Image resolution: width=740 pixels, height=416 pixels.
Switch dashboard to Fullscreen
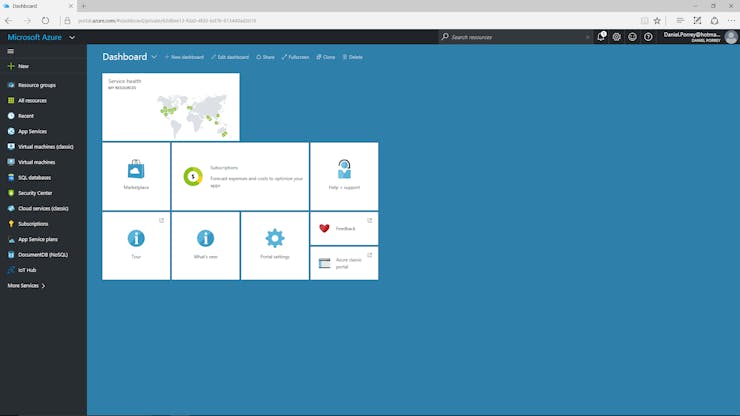click(295, 57)
